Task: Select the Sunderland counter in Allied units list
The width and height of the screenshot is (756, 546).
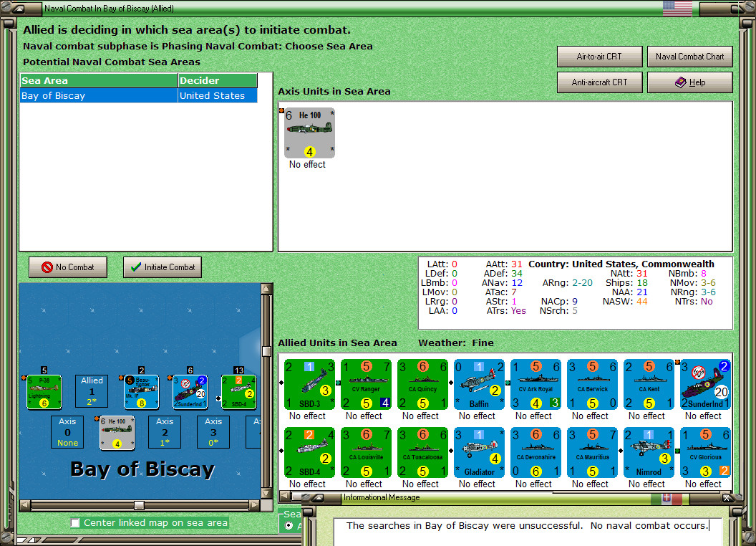Action: (x=705, y=384)
